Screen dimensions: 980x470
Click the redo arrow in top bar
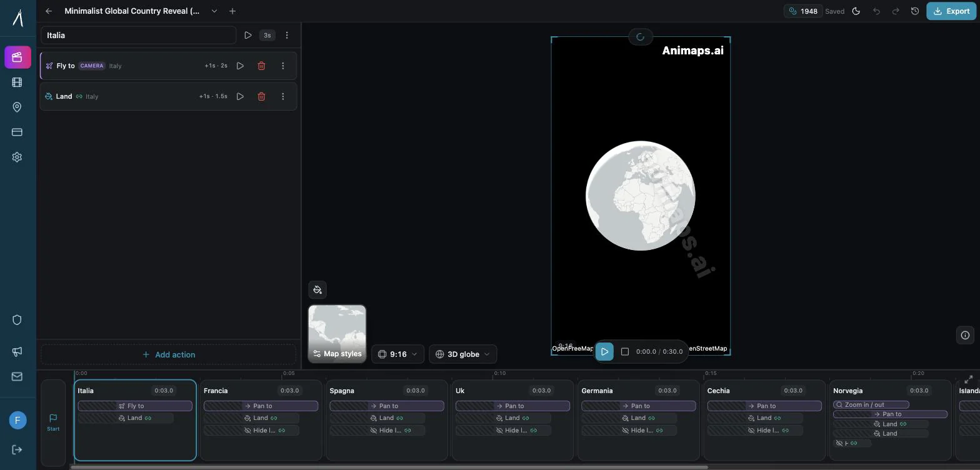(x=896, y=11)
